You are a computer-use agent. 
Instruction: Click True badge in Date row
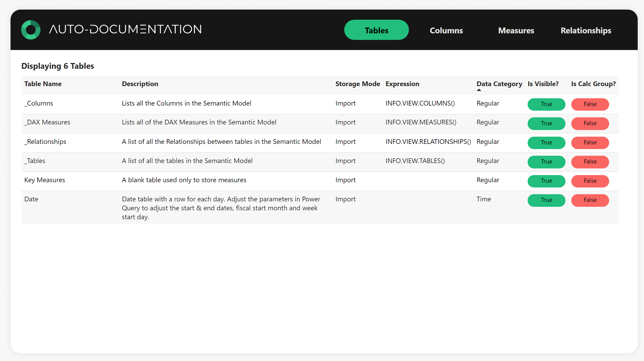(546, 200)
